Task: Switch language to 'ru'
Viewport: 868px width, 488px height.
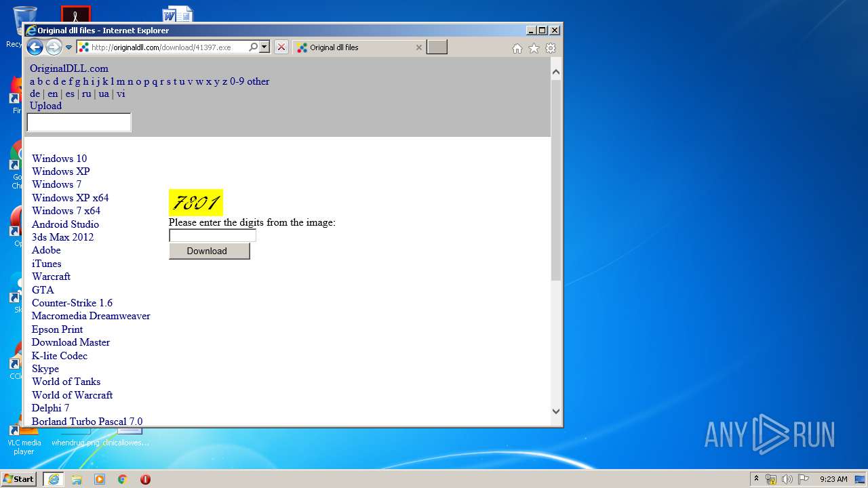Action: pos(86,94)
